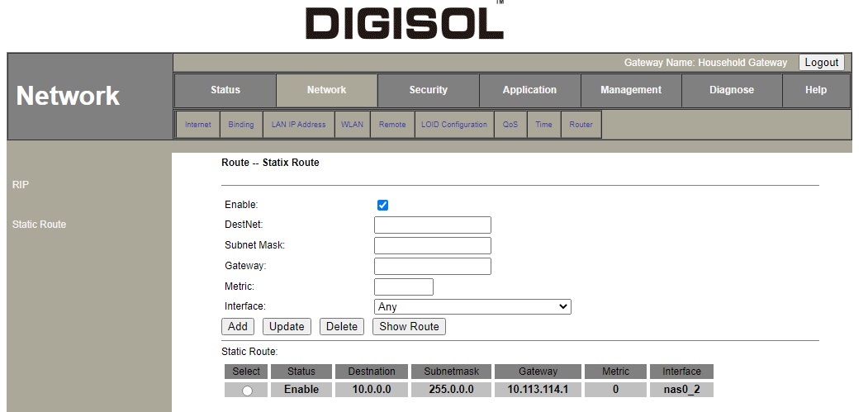The width and height of the screenshot is (868, 412).
Task: Switch to the Status tab
Action: click(x=225, y=90)
